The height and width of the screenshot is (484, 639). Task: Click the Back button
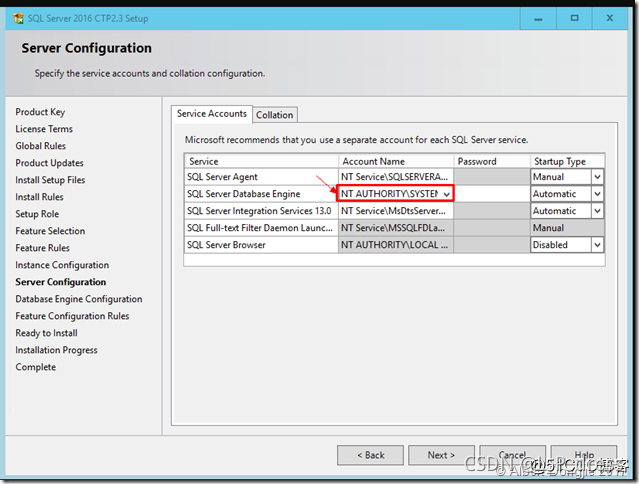pos(370,455)
